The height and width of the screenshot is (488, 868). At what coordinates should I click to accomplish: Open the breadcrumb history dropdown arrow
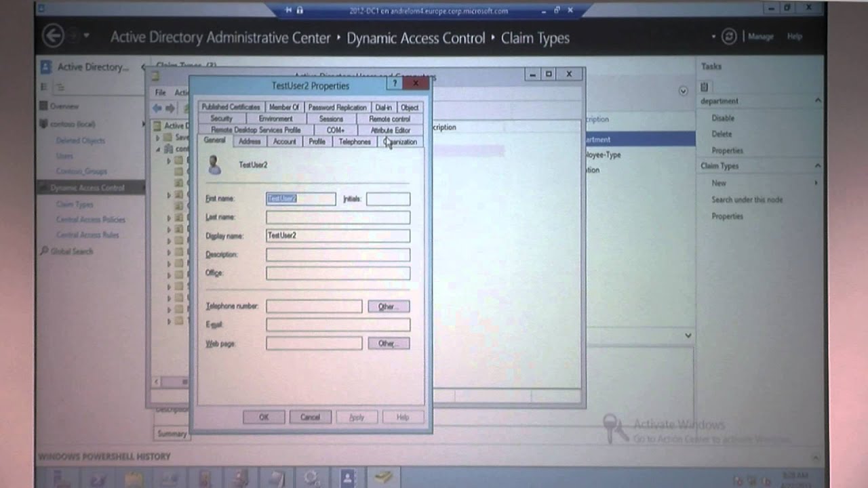pyautogui.click(x=87, y=36)
